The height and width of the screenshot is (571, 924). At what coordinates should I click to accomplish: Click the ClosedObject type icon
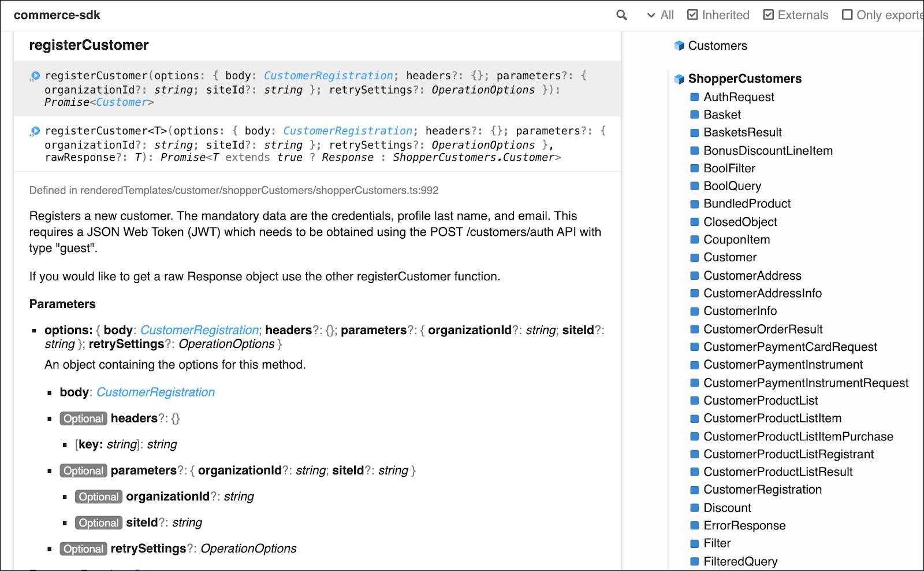695,222
